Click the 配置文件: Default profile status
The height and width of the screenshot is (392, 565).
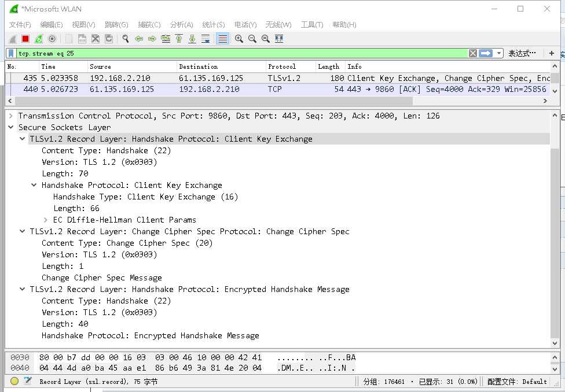point(517,382)
